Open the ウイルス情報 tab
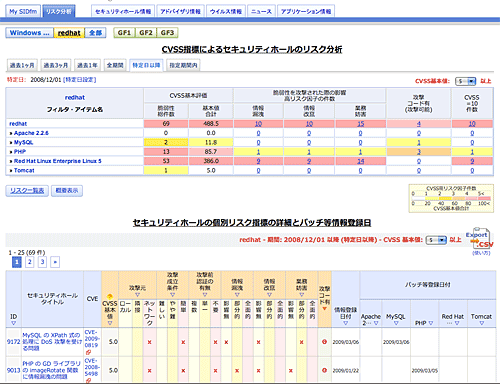 point(226,11)
